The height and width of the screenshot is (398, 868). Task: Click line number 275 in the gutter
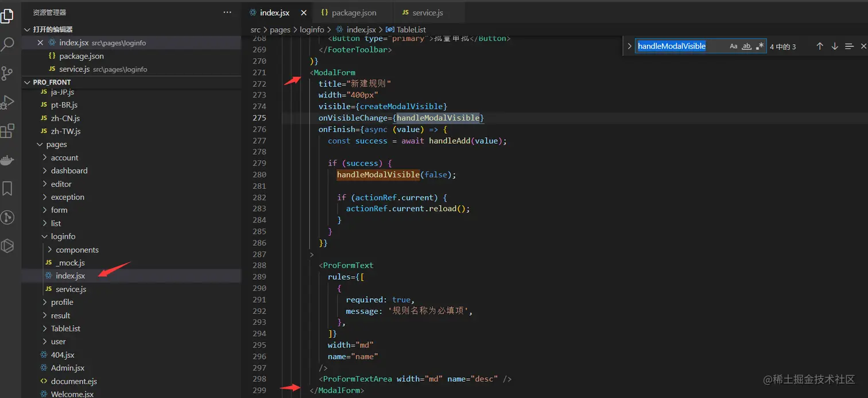(x=259, y=118)
